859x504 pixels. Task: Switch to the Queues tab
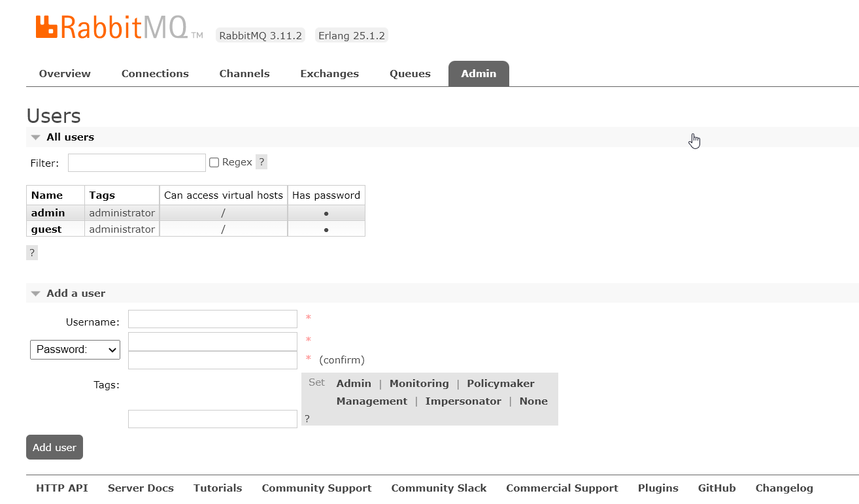[410, 74]
